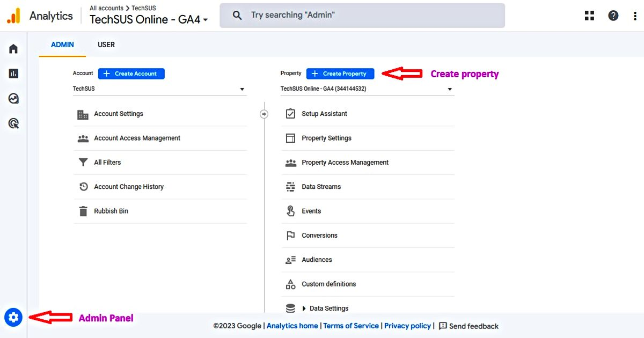Click the Audiences person-list icon
This screenshot has height=338, width=644.
pyautogui.click(x=290, y=260)
